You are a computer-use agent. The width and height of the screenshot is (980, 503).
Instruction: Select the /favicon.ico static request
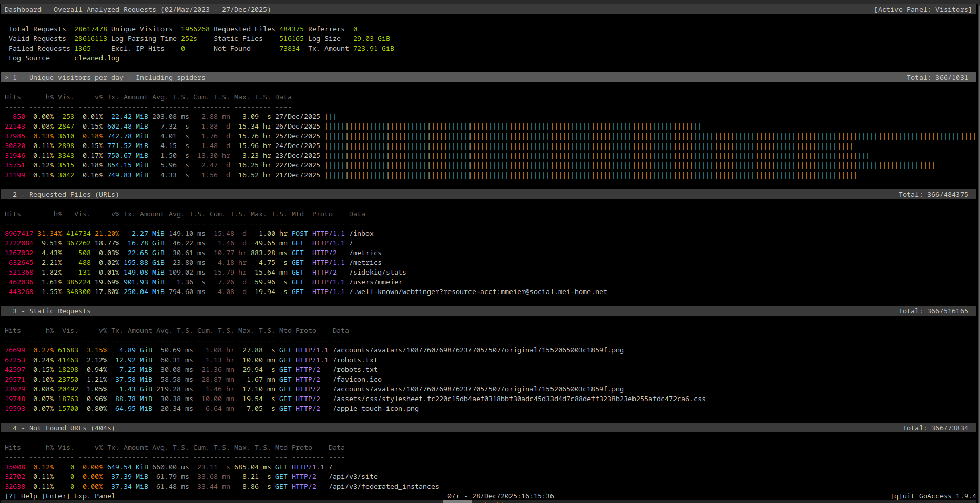357,379
